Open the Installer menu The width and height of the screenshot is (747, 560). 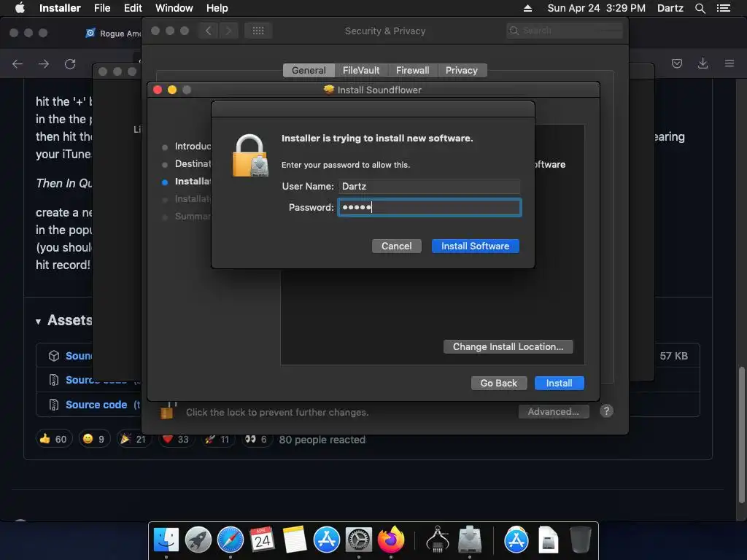[x=60, y=8]
